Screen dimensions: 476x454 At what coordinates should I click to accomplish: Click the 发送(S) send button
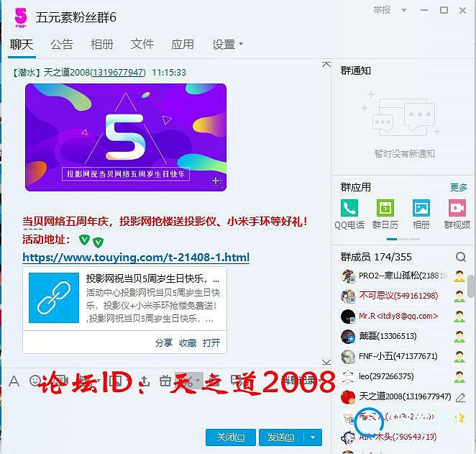click(x=281, y=437)
